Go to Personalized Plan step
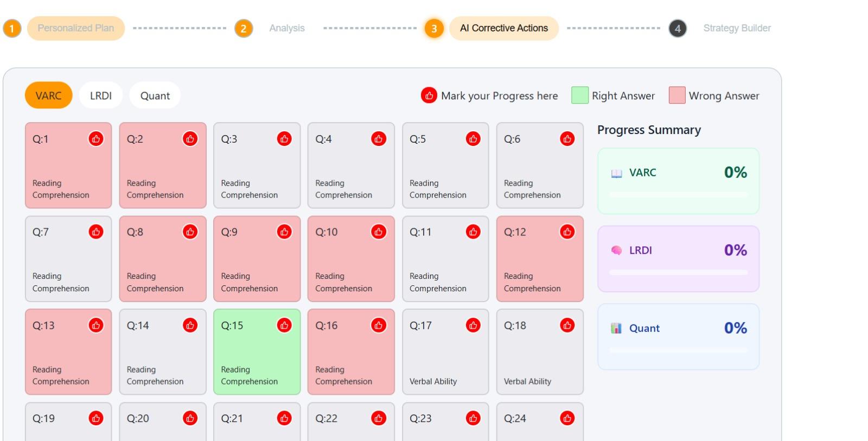Viewport: 868px width, 441px height. pyautogui.click(x=76, y=28)
